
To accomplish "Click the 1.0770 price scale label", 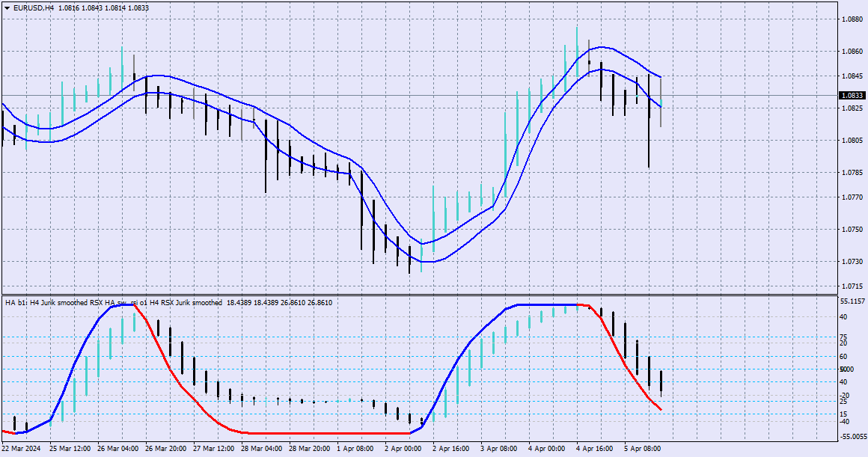I will pyautogui.click(x=852, y=197).
